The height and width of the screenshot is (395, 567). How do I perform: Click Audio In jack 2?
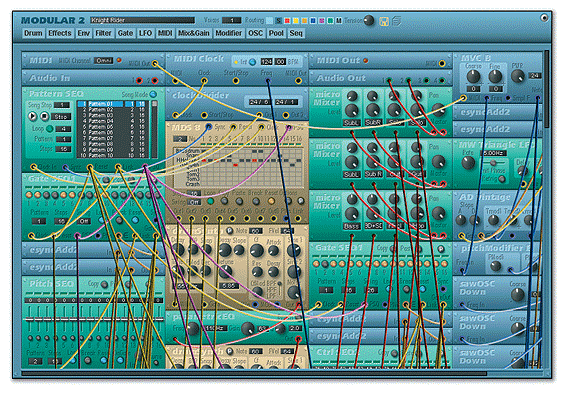click(155, 80)
